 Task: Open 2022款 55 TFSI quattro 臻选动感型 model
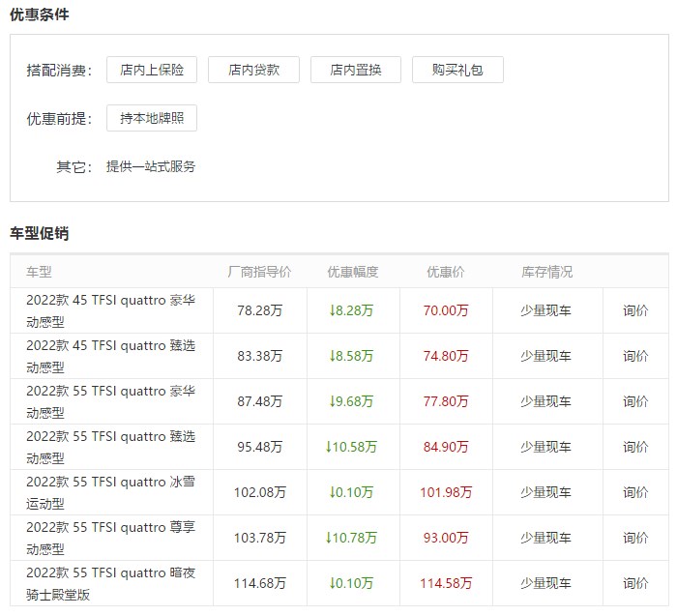pos(110,447)
